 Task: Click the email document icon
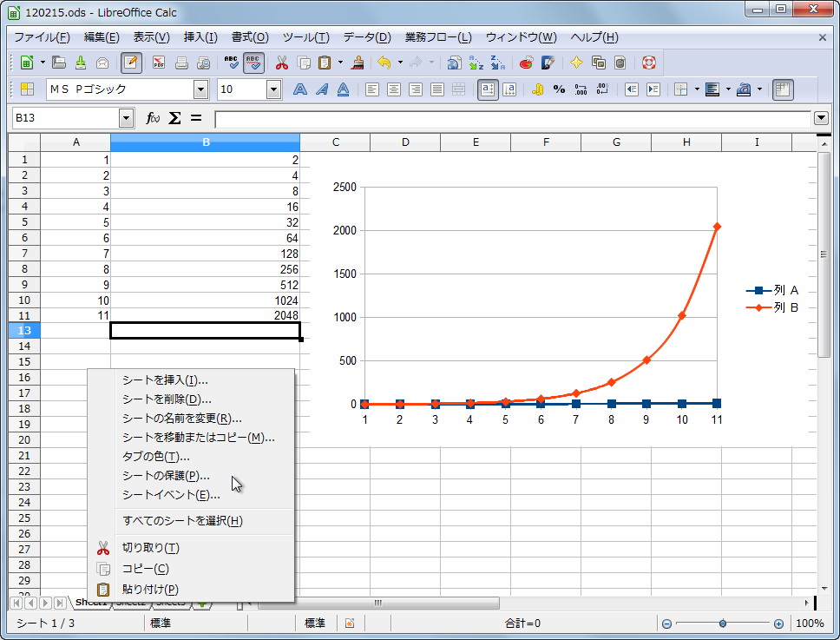pos(102,63)
